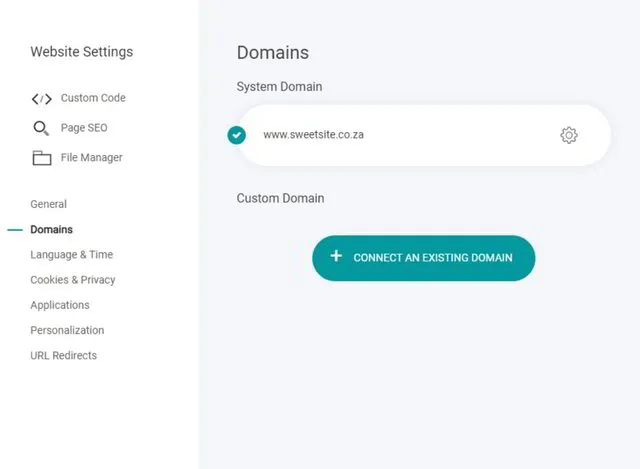Click the Domains page heading
Screen dimensions: 640x469
pos(273,53)
